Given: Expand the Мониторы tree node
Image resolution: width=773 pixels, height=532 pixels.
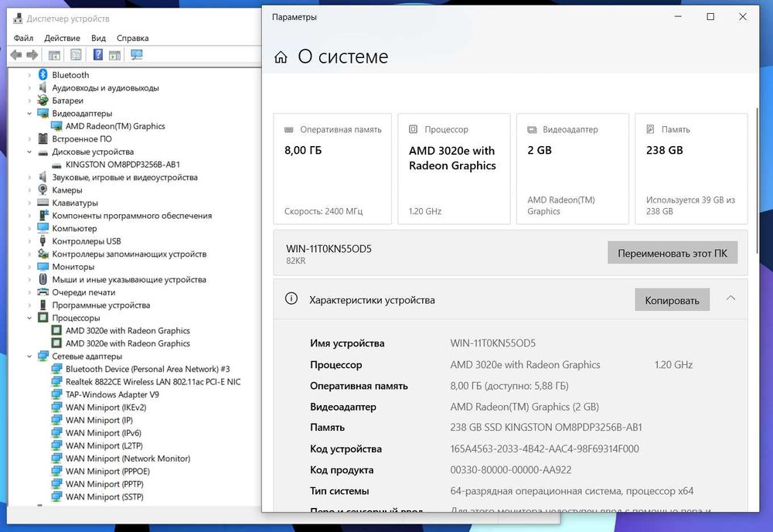Looking at the screenshot, I should coord(29,267).
